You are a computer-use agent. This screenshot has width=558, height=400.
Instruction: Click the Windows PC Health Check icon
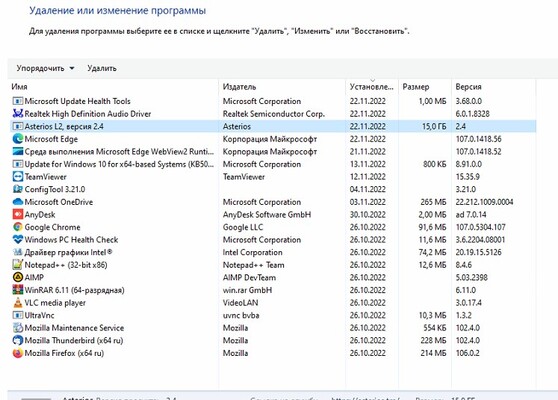point(17,240)
